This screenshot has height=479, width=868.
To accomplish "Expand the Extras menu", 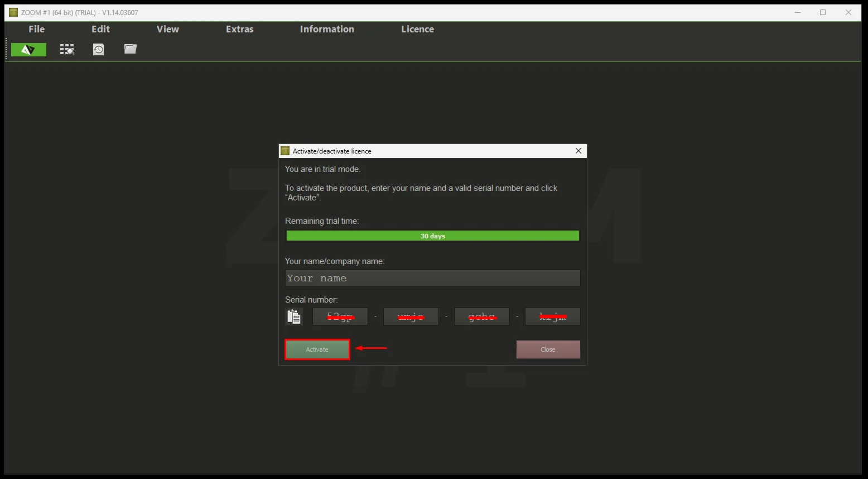I will click(x=239, y=29).
